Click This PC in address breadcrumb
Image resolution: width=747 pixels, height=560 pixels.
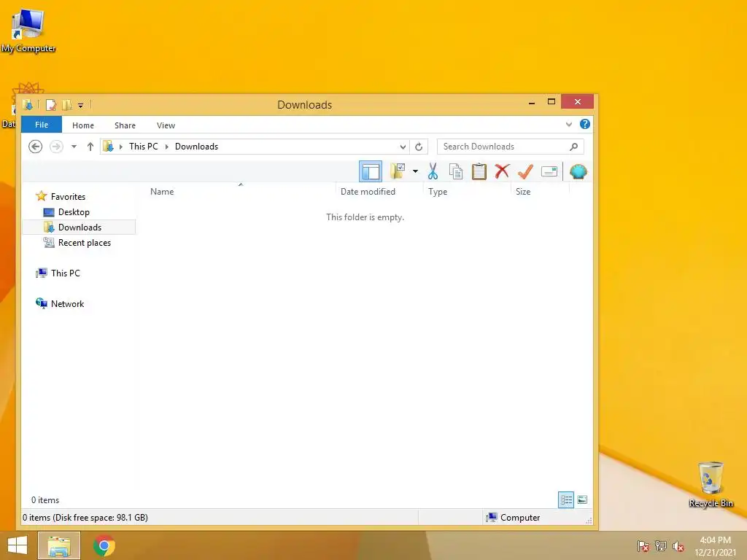coord(144,147)
